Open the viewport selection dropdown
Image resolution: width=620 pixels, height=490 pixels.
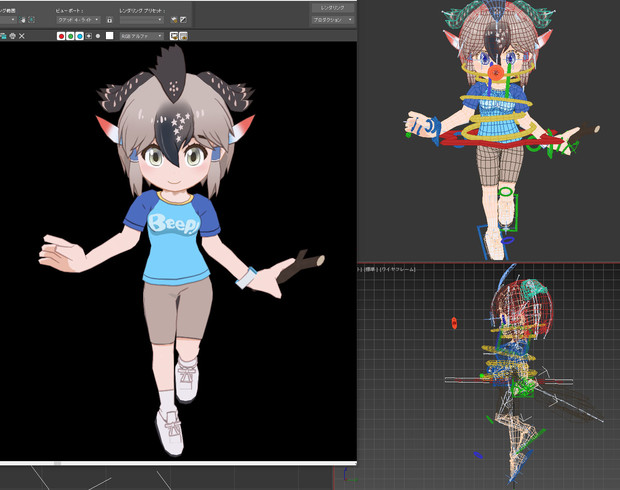click(76, 20)
